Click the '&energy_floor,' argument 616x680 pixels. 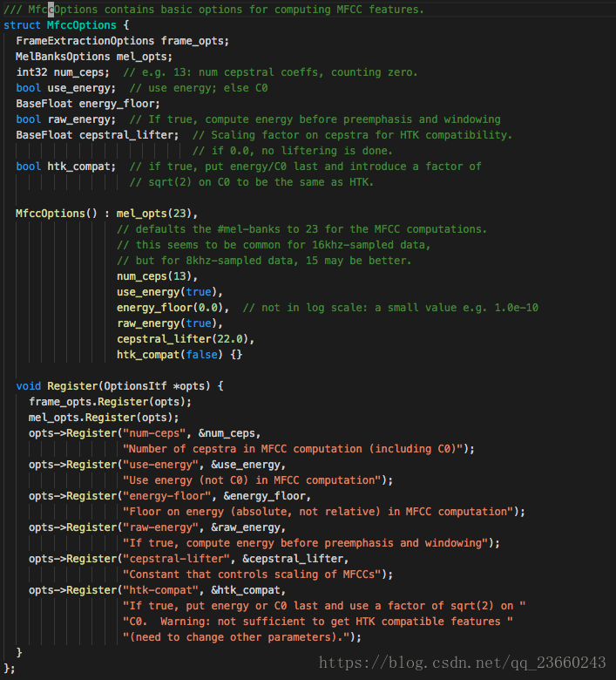pyautogui.click(x=267, y=496)
